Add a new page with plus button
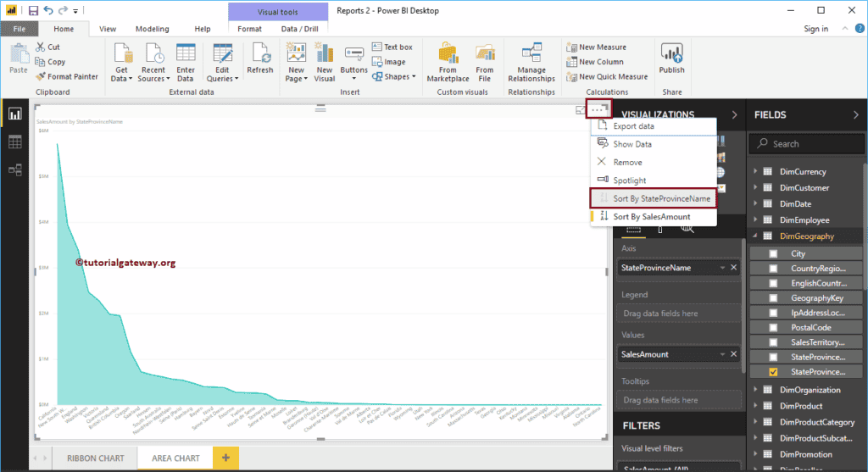 (225, 458)
